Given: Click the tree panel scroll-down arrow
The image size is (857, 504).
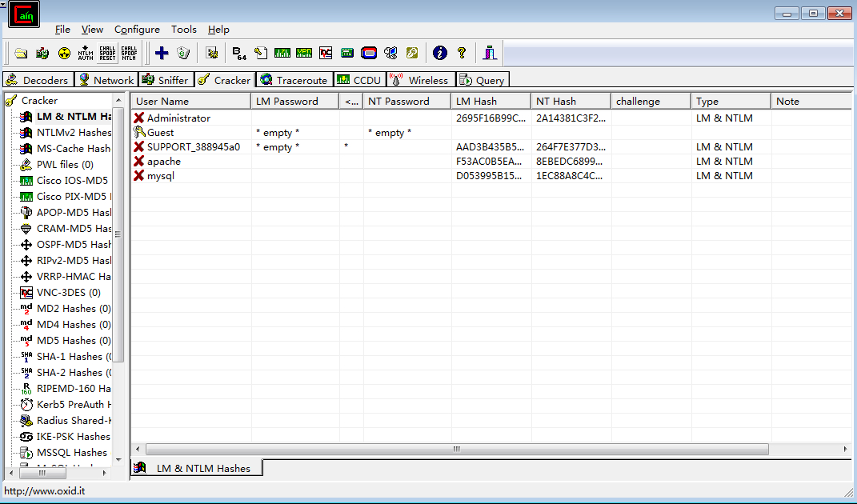Looking at the screenshot, I should (118, 460).
